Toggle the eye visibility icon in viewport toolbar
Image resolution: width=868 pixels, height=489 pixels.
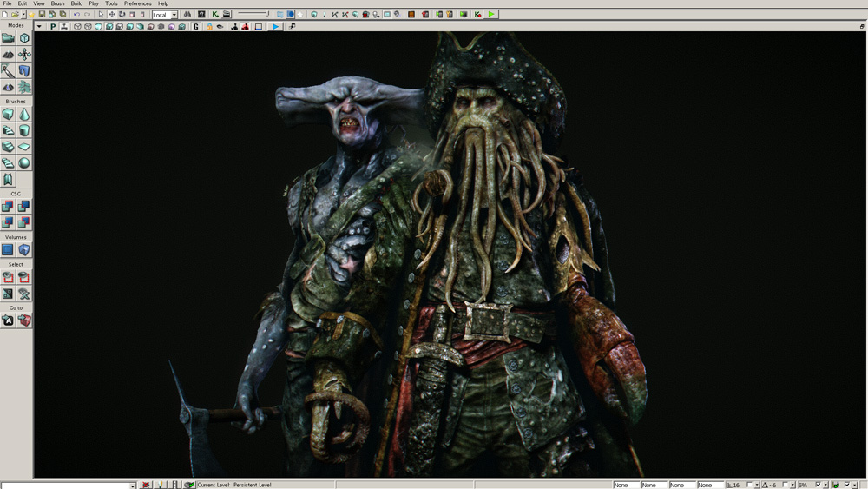[x=220, y=27]
